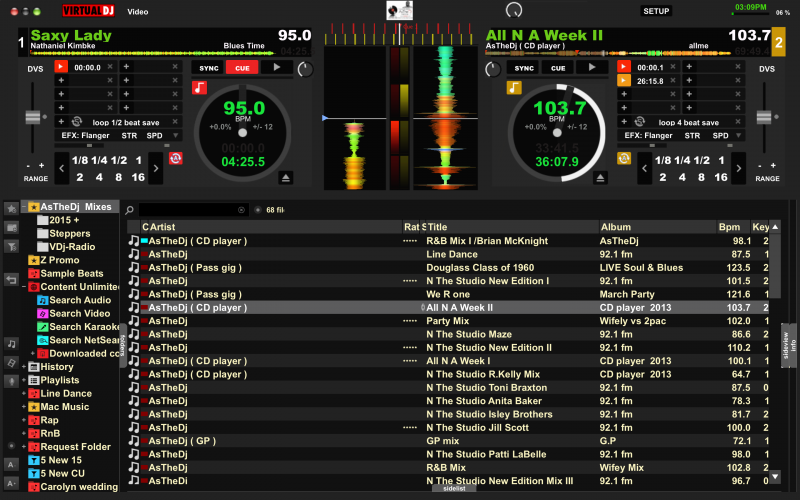
Task: Click the back arrow icon in left sidebar
Action: [11, 279]
